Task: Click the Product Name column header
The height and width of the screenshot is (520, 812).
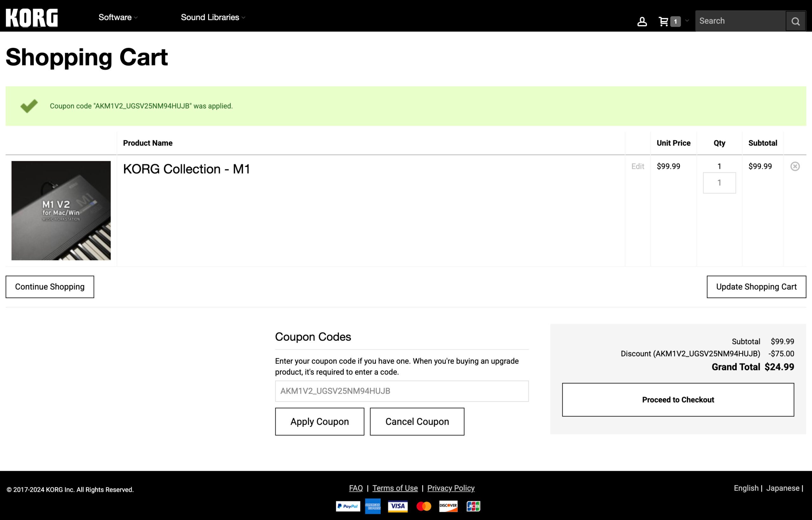Action: 148,143
